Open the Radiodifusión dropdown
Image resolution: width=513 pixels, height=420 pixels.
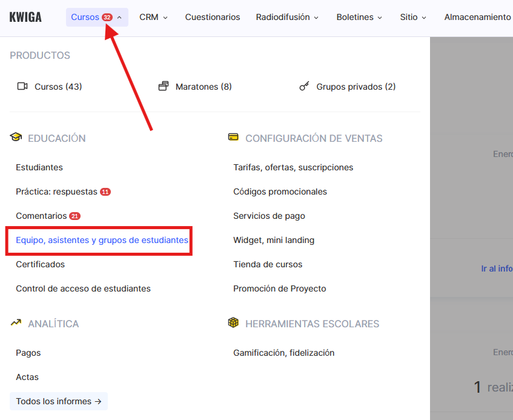click(x=287, y=17)
